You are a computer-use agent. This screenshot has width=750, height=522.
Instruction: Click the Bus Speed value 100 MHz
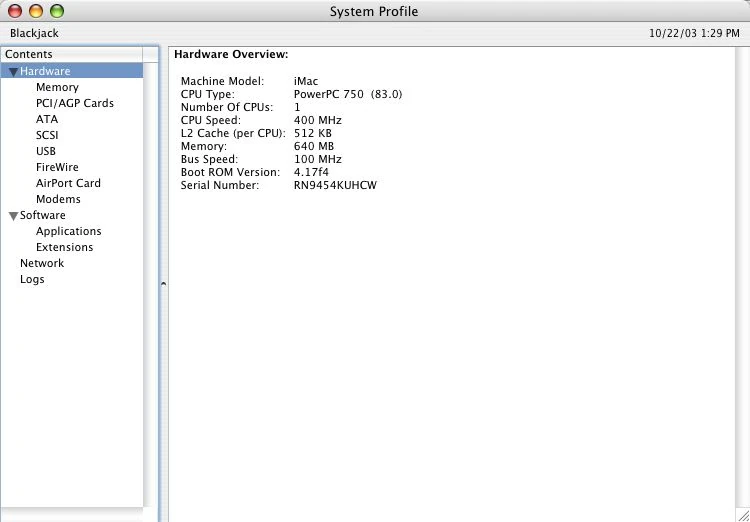pos(318,159)
